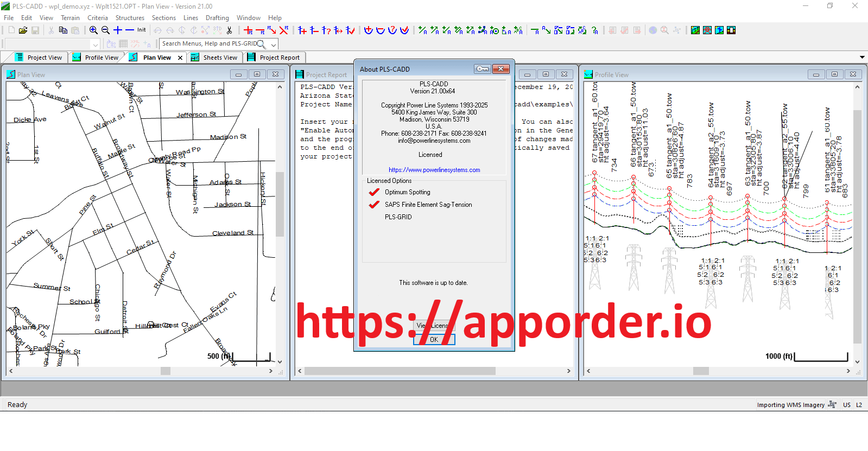Open the File menu
The image size is (868, 451).
[9, 18]
